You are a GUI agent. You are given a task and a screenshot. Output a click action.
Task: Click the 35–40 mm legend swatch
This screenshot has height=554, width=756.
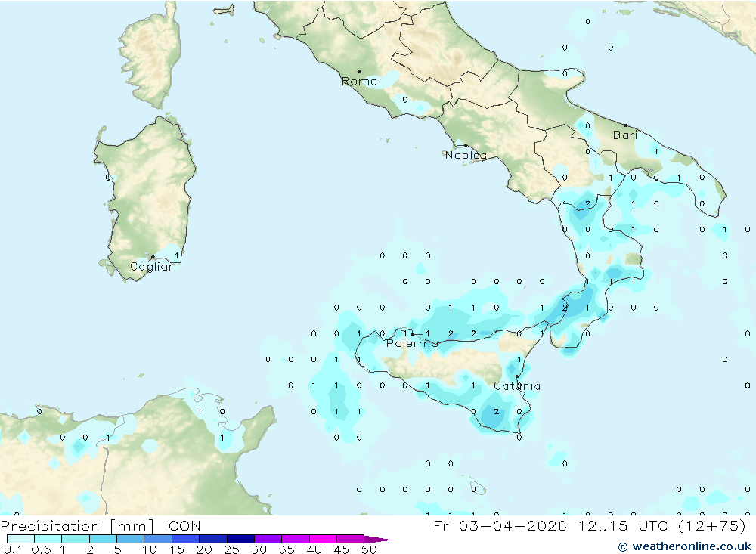[295, 539]
